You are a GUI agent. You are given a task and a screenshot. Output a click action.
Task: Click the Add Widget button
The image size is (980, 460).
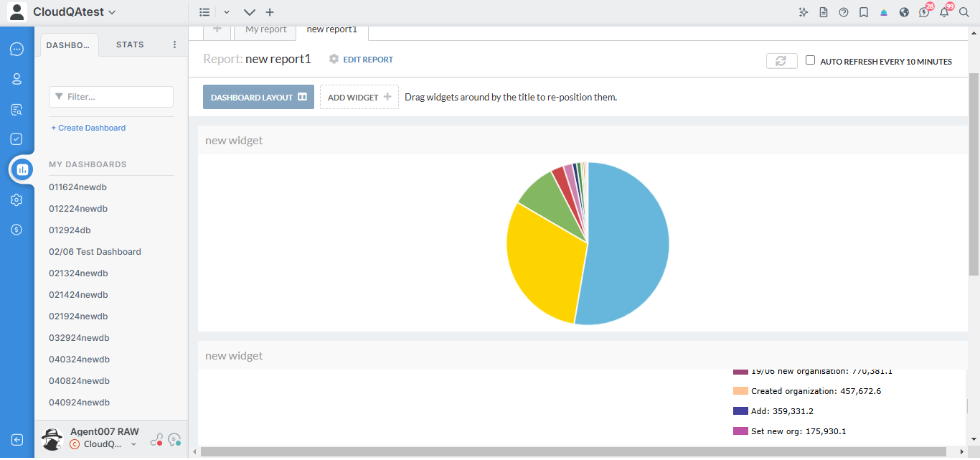point(359,97)
